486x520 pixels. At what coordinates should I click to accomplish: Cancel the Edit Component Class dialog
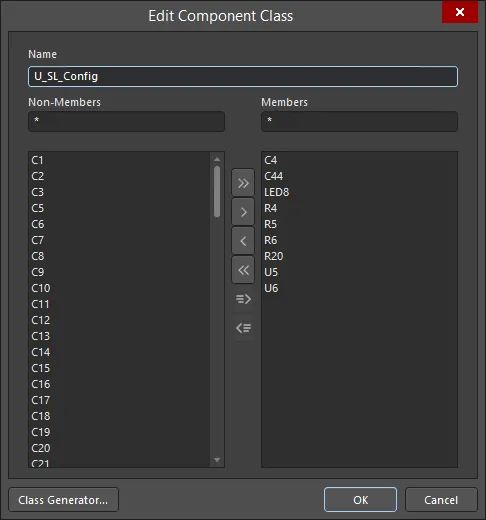tap(441, 500)
